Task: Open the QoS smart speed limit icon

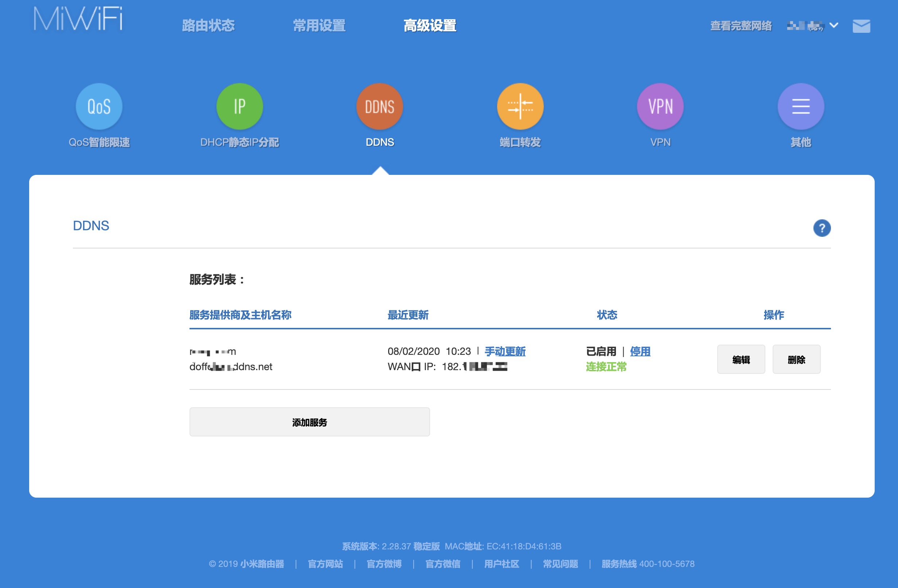Action: pyautogui.click(x=99, y=106)
